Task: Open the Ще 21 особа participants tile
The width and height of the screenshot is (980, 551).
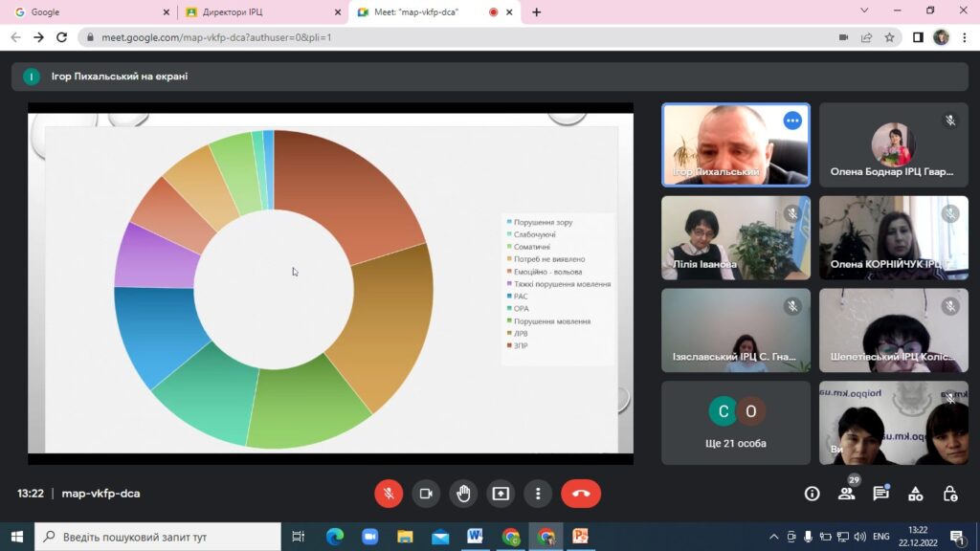Action: tap(736, 423)
